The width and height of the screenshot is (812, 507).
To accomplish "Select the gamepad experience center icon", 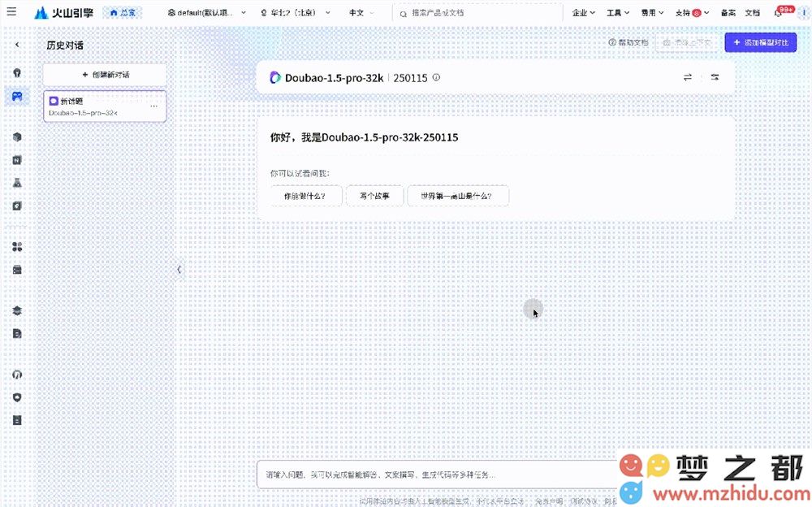I will click(x=17, y=97).
